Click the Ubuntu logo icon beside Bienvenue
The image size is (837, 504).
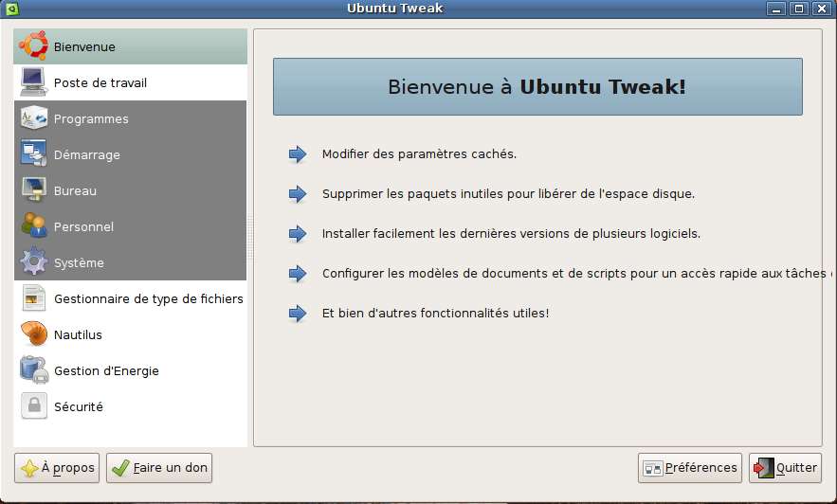pyautogui.click(x=33, y=45)
